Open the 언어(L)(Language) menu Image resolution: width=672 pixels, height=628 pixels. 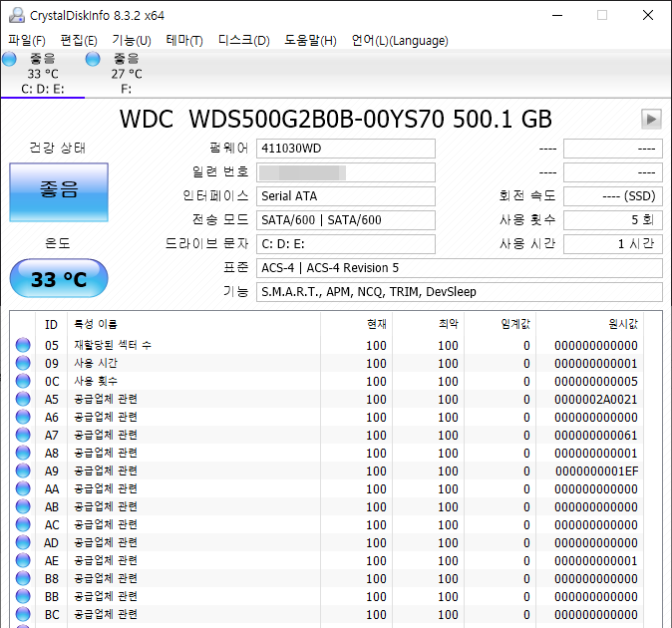click(x=400, y=41)
